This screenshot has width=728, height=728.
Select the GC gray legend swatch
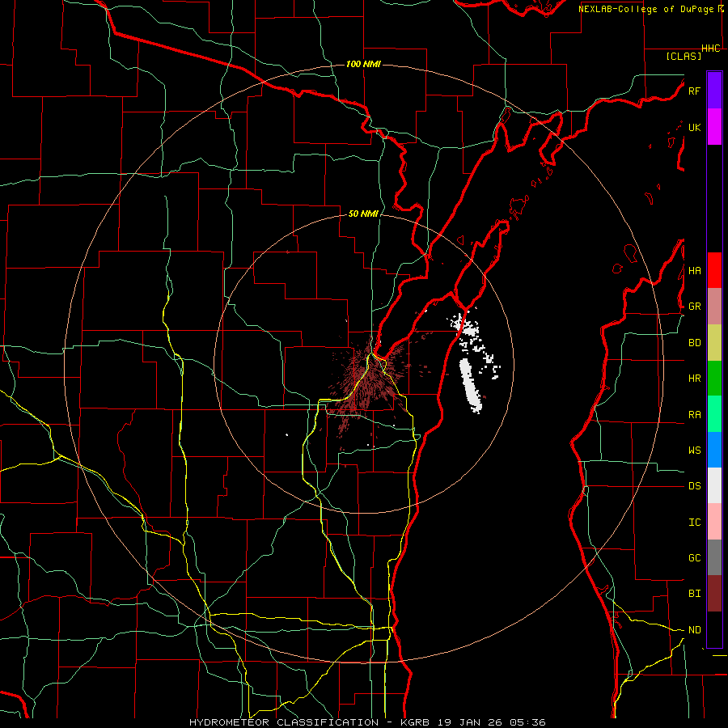click(714, 557)
